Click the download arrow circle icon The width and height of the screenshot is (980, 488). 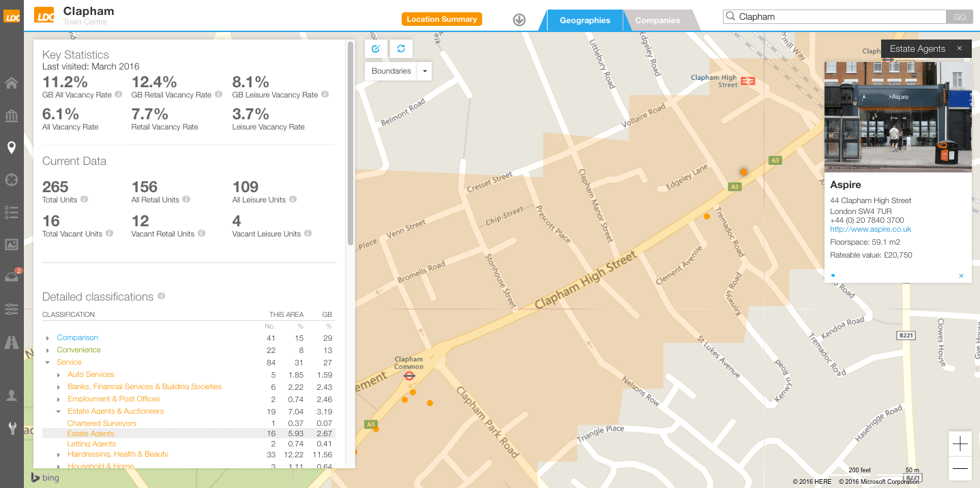pyautogui.click(x=519, y=20)
